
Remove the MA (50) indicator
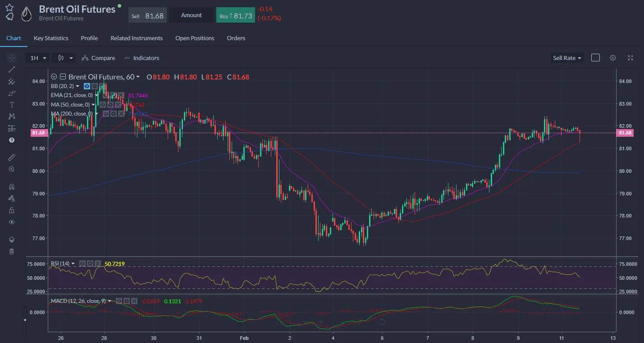coord(118,105)
